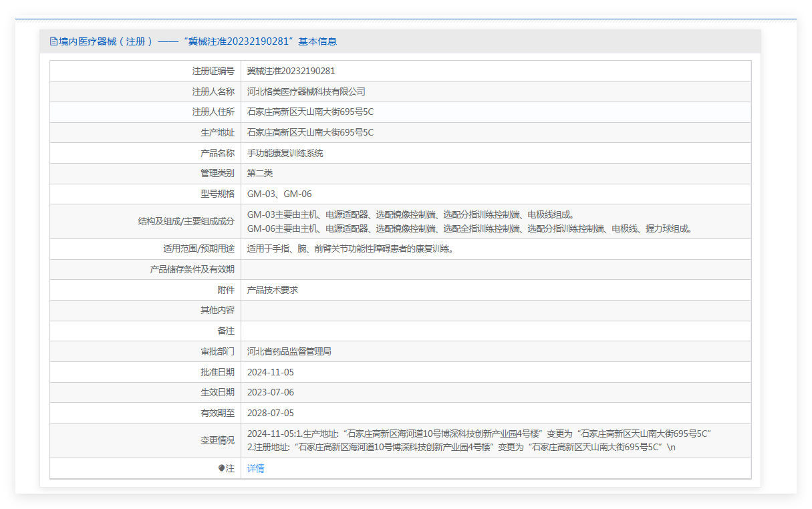Click the label 审批部门

[x=218, y=351]
